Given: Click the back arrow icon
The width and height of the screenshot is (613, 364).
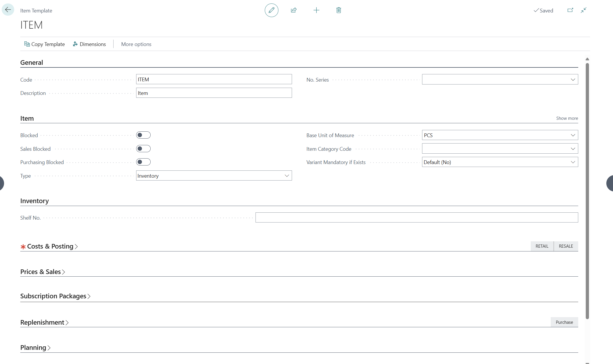Looking at the screenshot, I should [8, 10].
